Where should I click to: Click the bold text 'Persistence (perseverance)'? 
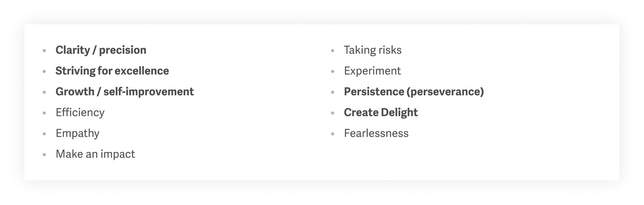tap(414, 92)
